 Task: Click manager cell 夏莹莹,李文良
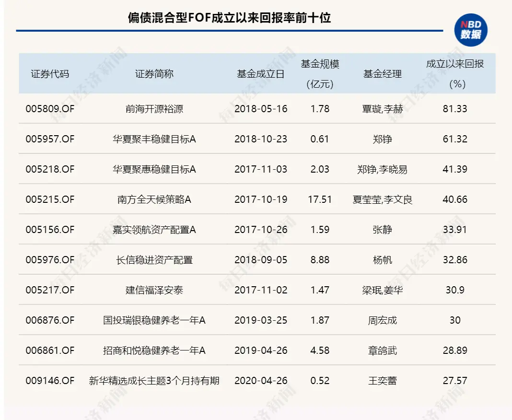(383, 199)
